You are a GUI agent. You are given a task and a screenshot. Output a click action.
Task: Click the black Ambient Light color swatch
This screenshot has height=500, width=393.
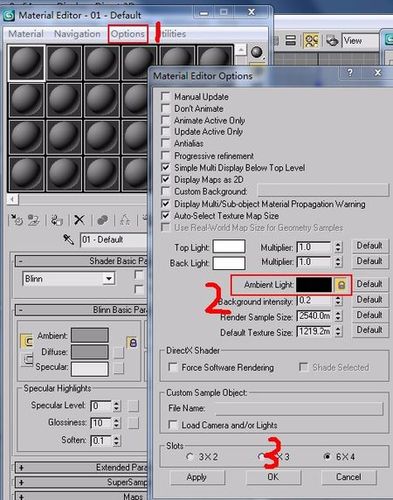[x=314, y=285]
